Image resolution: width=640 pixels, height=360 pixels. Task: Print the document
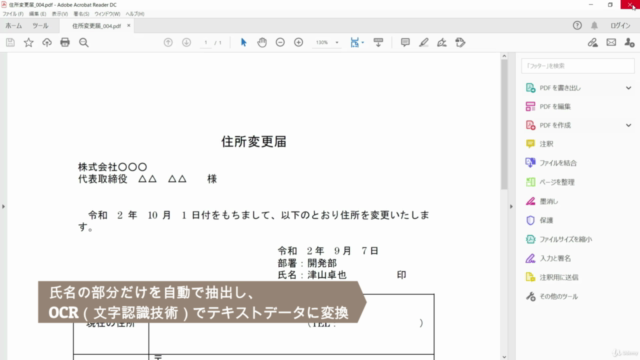coord(65,42)
